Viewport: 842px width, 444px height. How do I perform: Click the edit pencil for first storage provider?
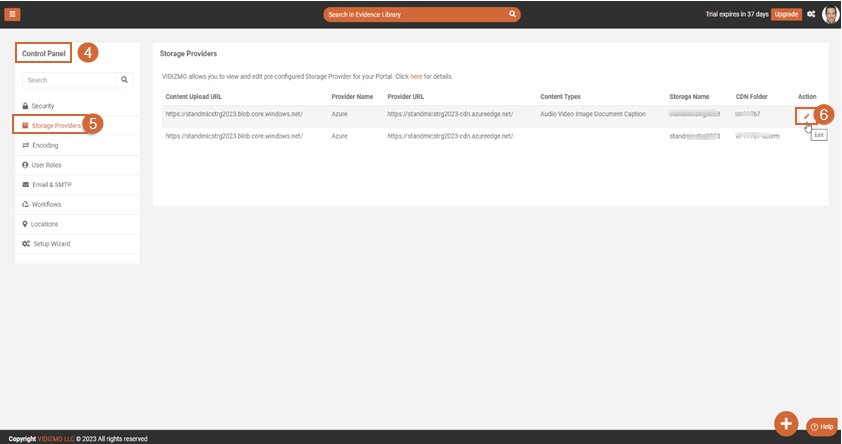coord(806,117)
